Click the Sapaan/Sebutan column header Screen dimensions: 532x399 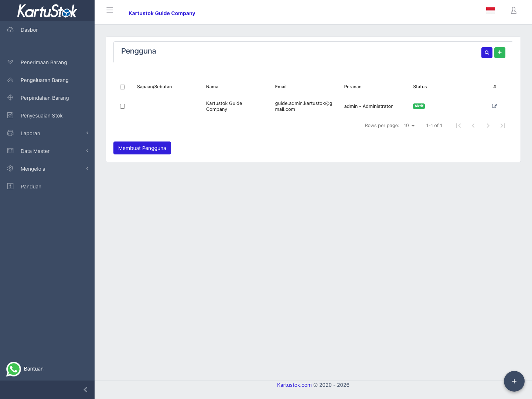[x=154, y=87]
